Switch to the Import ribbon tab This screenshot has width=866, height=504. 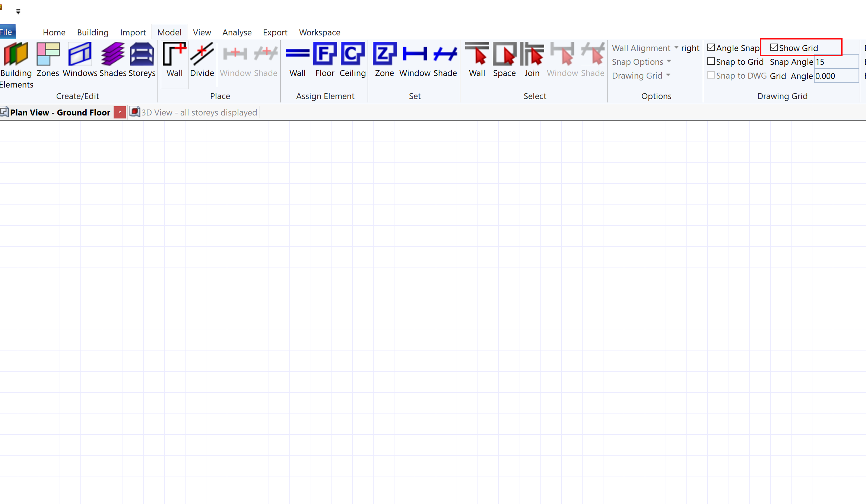click(133, 32)
